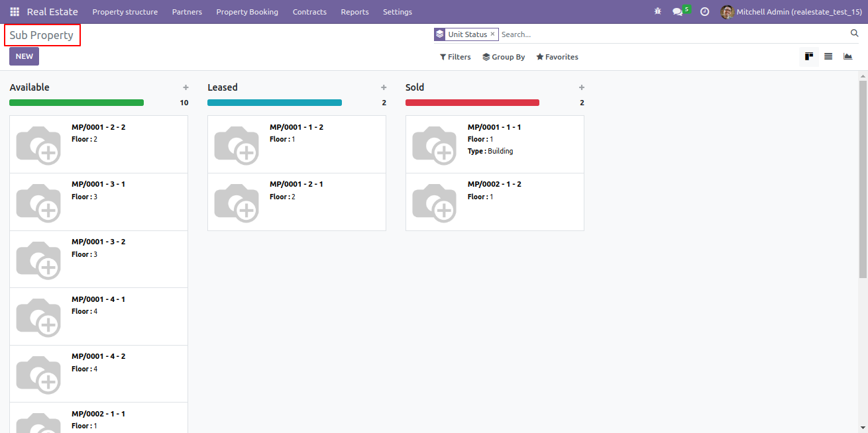This screenshot has height=433, width=868.
Task: Switch to List view
Action: coord(828,56)
